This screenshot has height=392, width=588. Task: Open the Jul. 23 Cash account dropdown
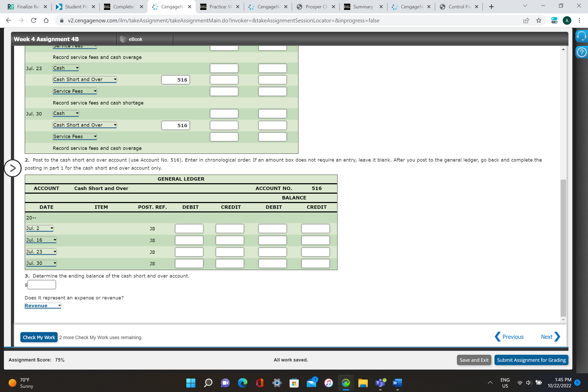tap(65, 68)
